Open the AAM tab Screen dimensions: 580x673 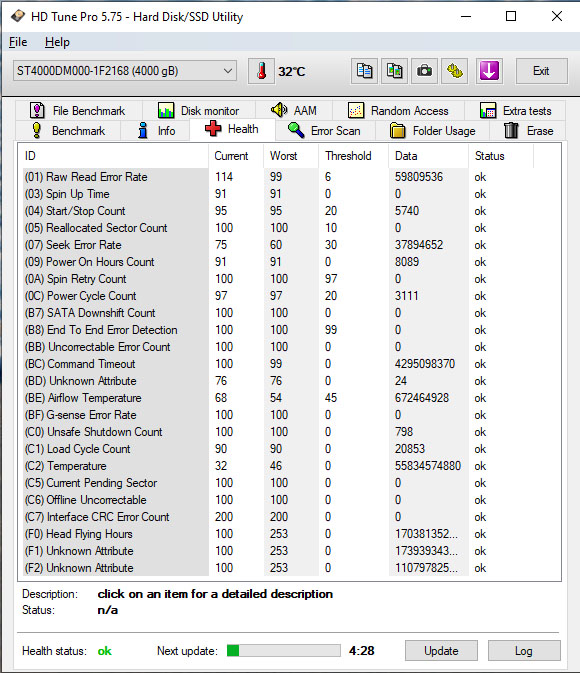click(294, 111)
